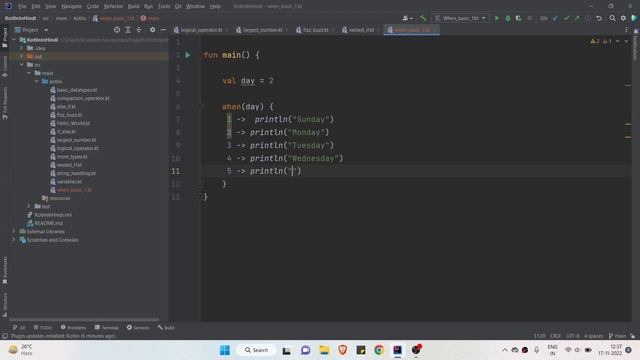Image resolution: width=640 pixels, height=360 pixels.
Task: Expand the test folder
Action: point(29,207)
